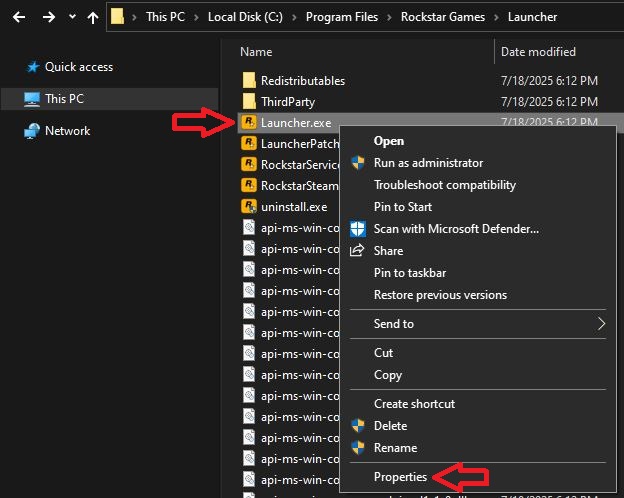Viewport: 624px width, 498px height.
Task: Click shield icon beside Run as administrator
Action: coord(358,163)
